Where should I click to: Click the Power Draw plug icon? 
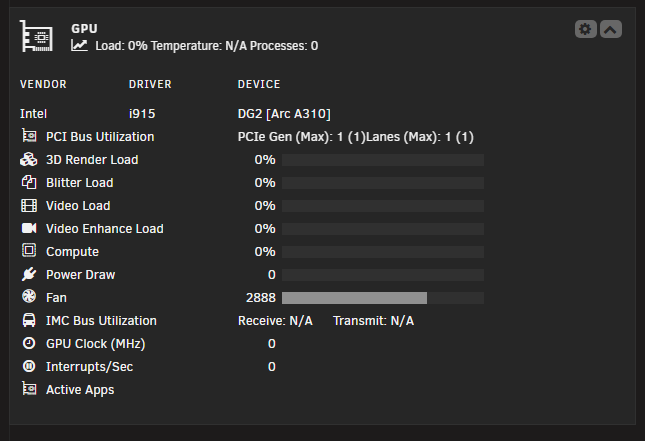coord(29,274)
